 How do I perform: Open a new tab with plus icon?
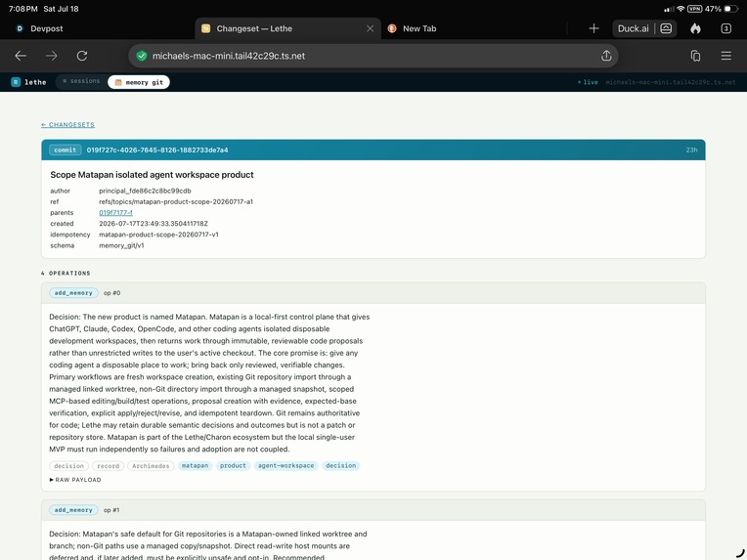593,28
